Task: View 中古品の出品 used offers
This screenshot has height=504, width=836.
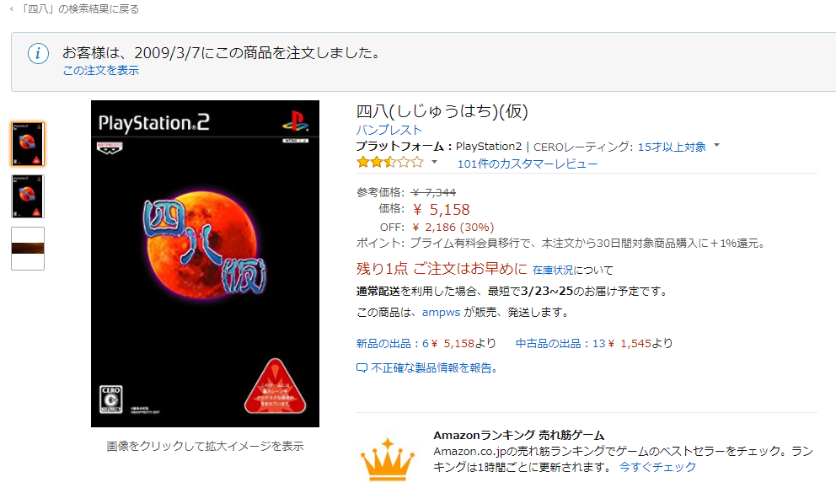Action: [594, 344]
